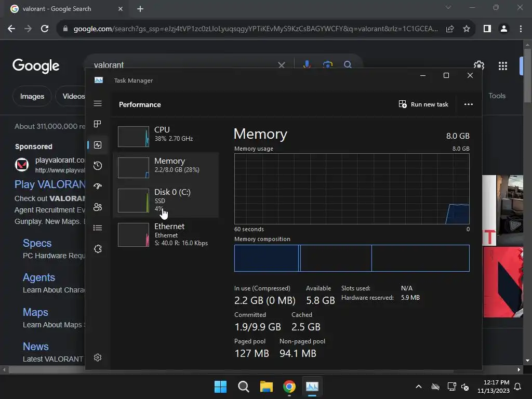
Task: Select the Performance icon in Task Manager sidebar
Action: (98, 145)
